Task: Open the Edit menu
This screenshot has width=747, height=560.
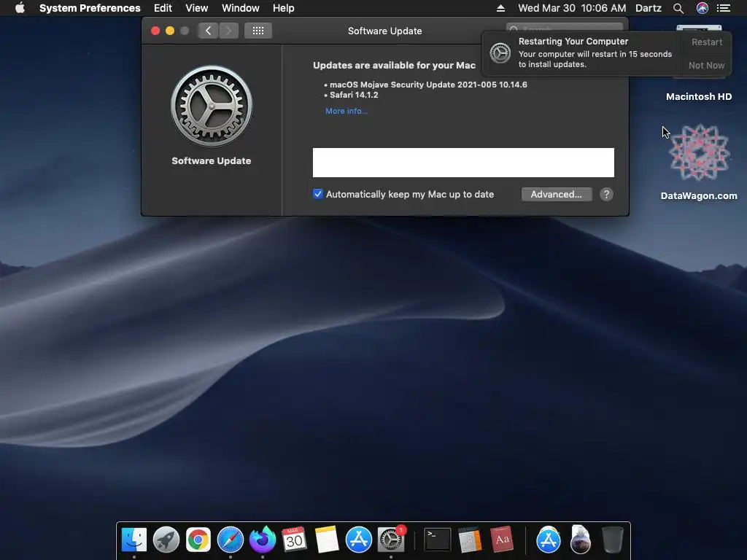Action: tap(163, 8)
